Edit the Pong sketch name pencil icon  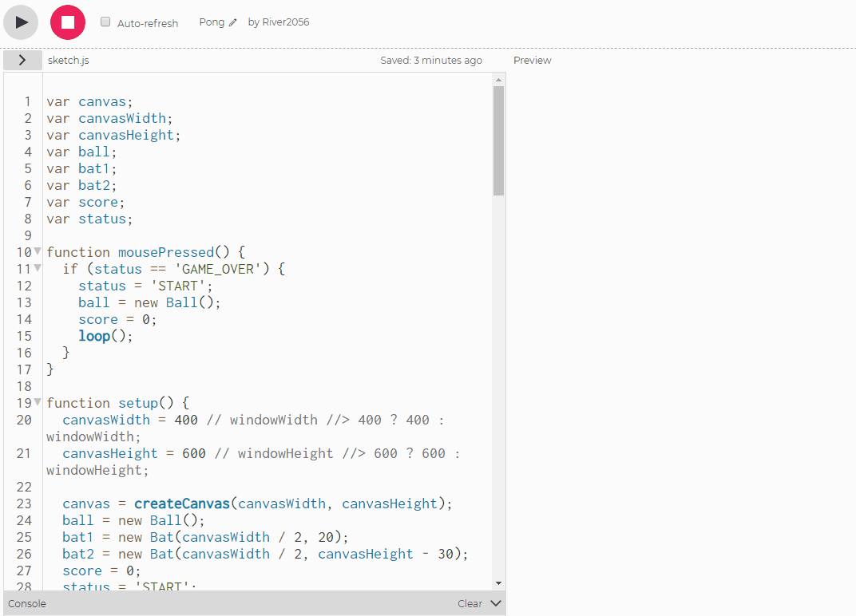coord(232,22)
